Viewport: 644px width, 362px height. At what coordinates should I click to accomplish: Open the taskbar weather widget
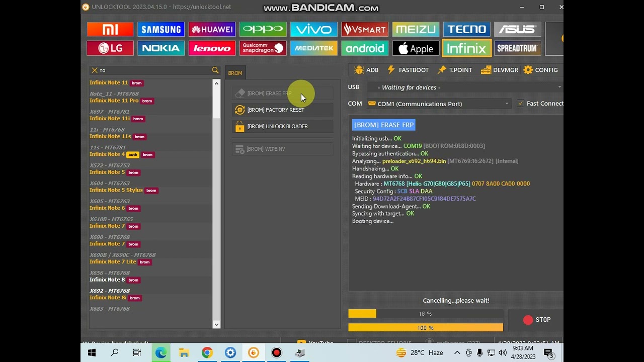(420, 353)
